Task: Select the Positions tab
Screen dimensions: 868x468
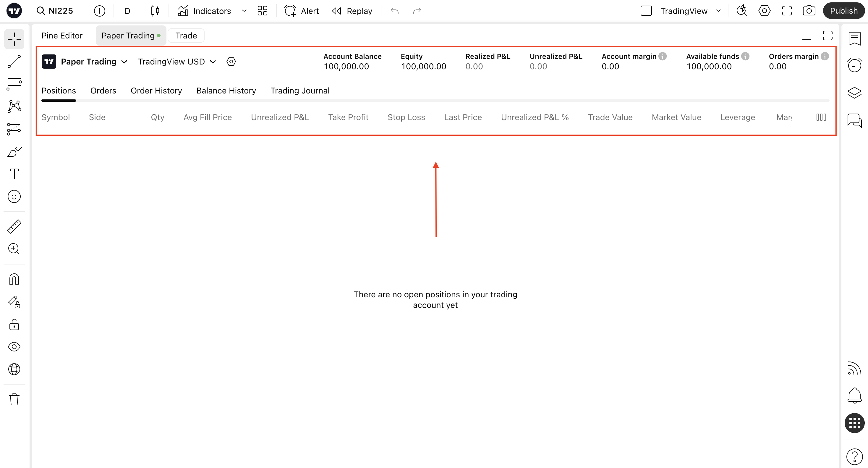Action: (59, 90)
